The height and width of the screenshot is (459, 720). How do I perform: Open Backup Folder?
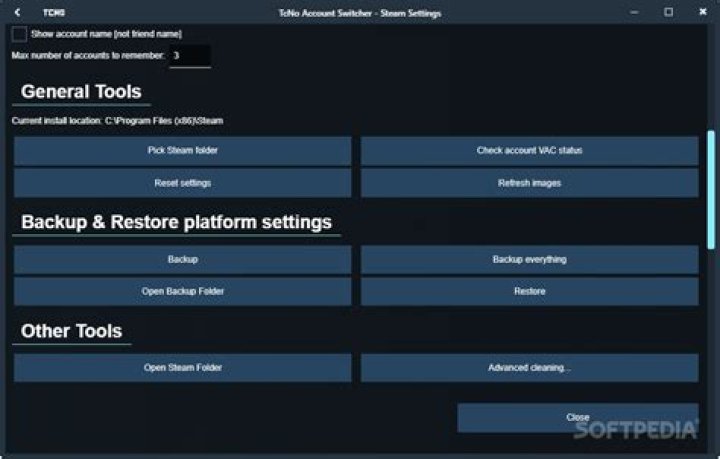click(183, 291)
